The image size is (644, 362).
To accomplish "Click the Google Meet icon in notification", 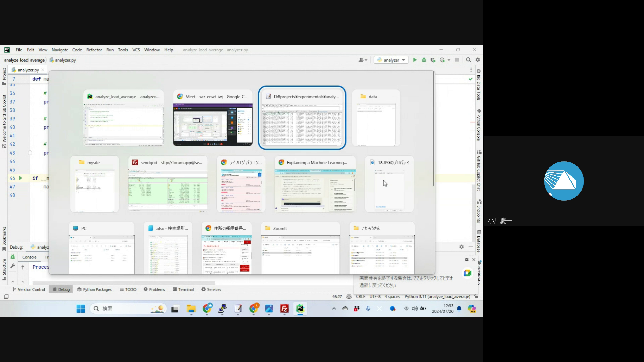I will pyautogui.click(x=467, y=273).
